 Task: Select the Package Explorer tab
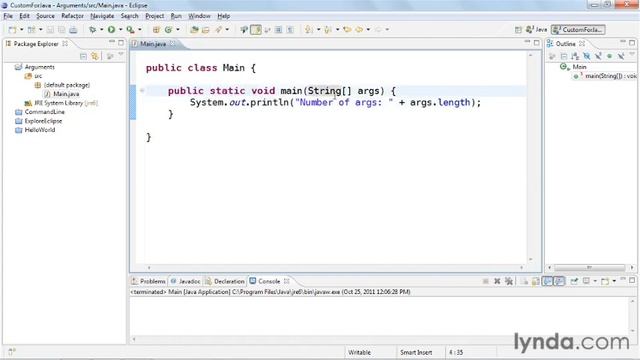(x=36, y=44)
